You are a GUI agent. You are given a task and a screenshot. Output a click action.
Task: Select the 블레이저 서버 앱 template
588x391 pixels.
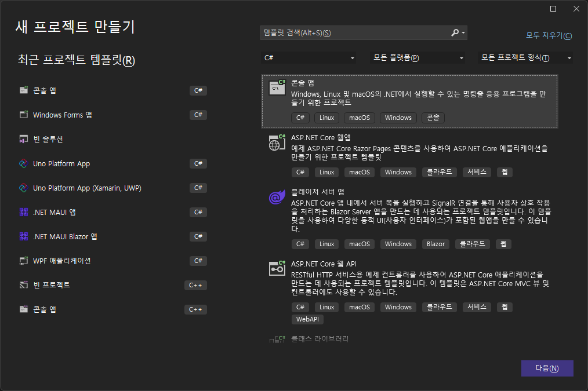(x=409, y=218)
